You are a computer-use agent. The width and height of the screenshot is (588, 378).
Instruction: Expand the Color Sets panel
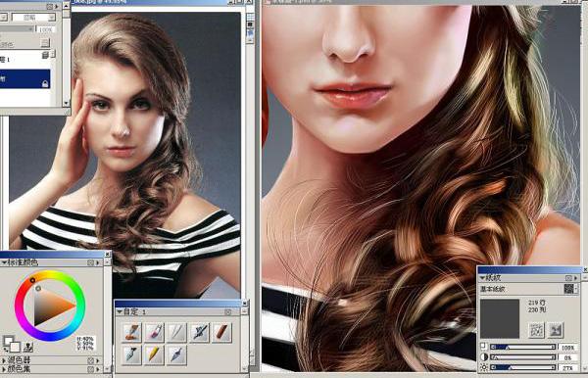click(4, 369)
